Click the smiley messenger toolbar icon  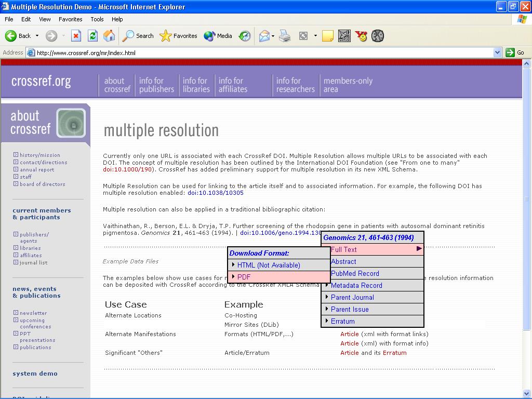click(x=361, y=36)
